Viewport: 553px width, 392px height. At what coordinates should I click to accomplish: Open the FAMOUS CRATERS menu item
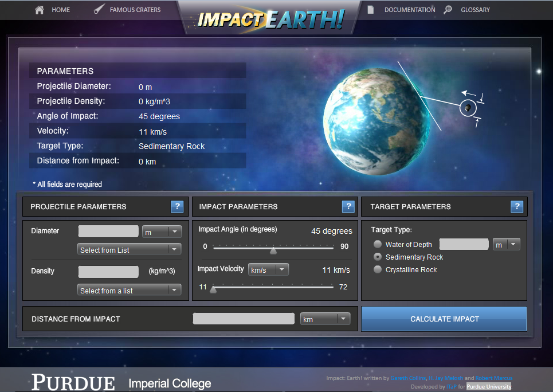135,10
